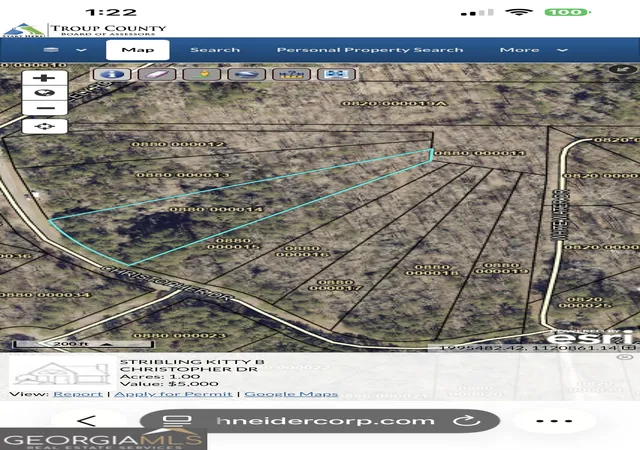Click the blue disc-shaped map tool

(247, 74)
